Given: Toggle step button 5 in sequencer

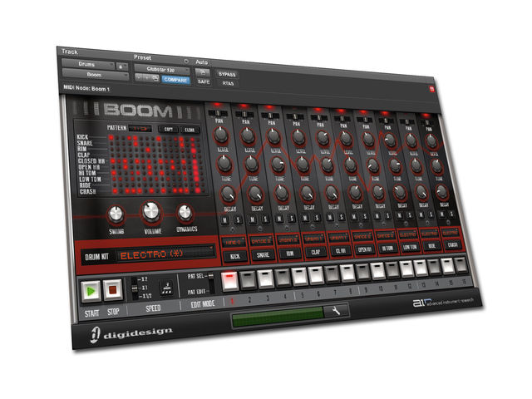Looking at the screenshot, I should tap(299, 276).
